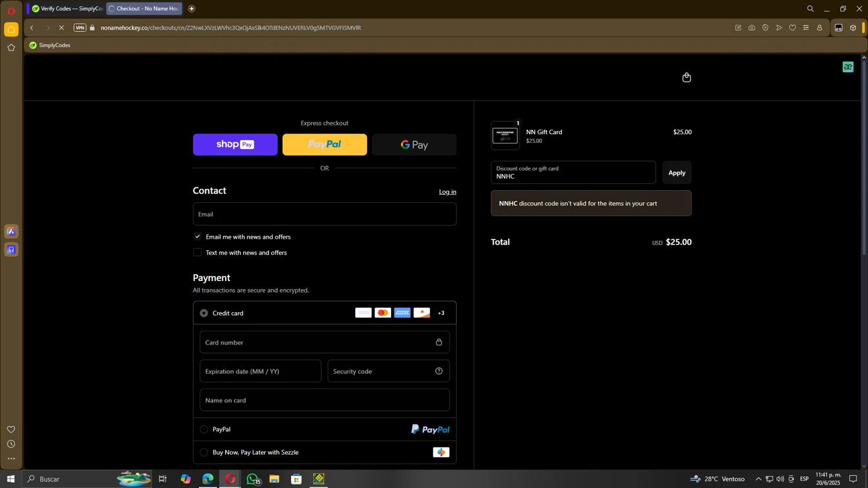868x488 pixels.
Task: Apply the discount code
Action: [x=676, y=172]
